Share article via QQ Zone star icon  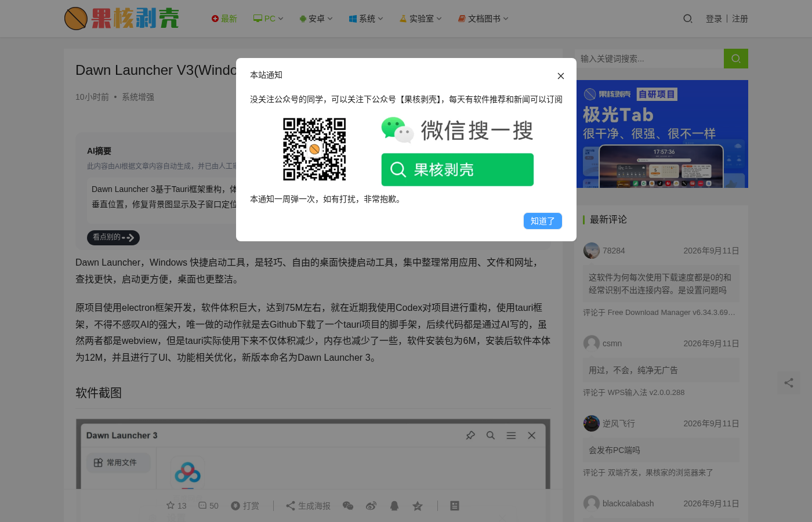point(418,506)
